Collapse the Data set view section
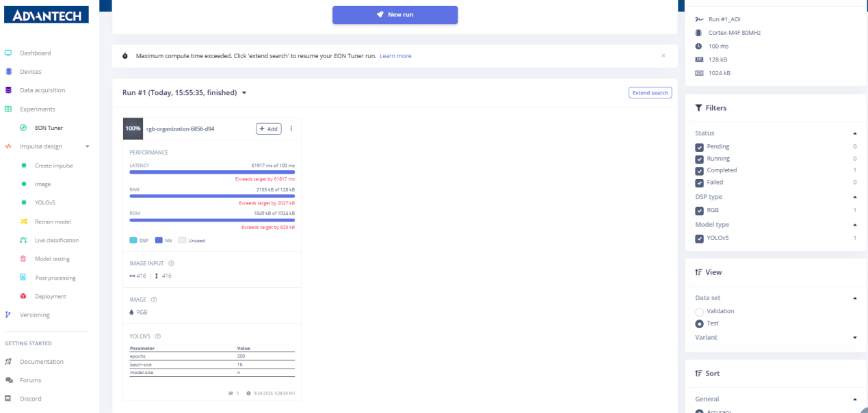Viewport: 868px width, 413px height. point(854,298)
